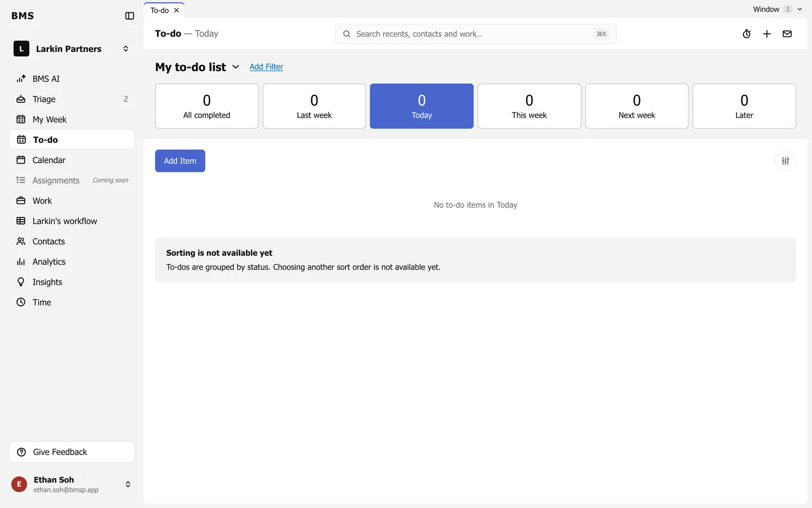Show Next week to-dos
Image resolution: width=812 pixels, height=508 pixels.
(x=637, y=106)
